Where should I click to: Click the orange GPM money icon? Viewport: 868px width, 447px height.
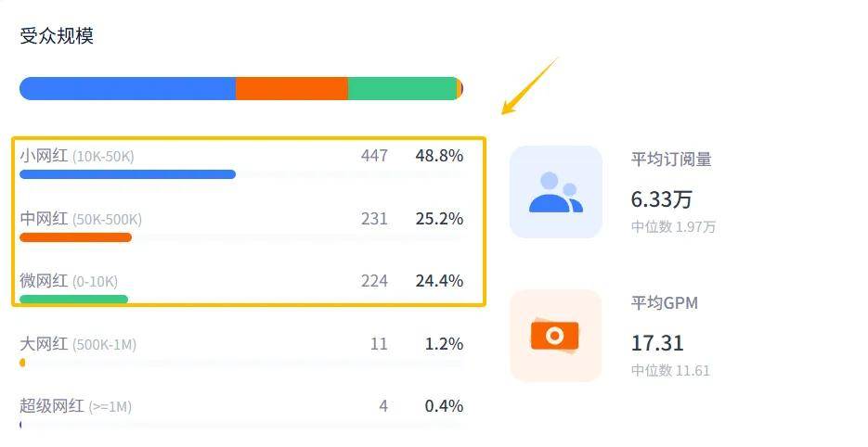[556, 336]
